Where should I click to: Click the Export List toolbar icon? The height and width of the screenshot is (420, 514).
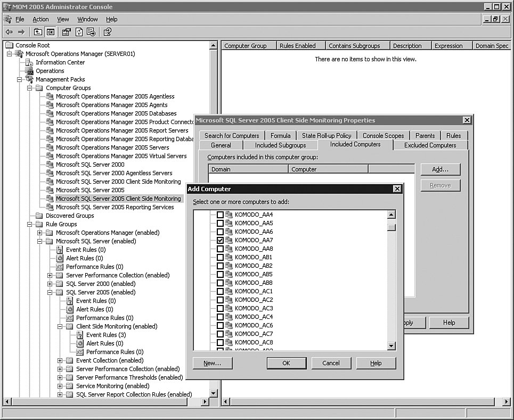tap(91, 32)
